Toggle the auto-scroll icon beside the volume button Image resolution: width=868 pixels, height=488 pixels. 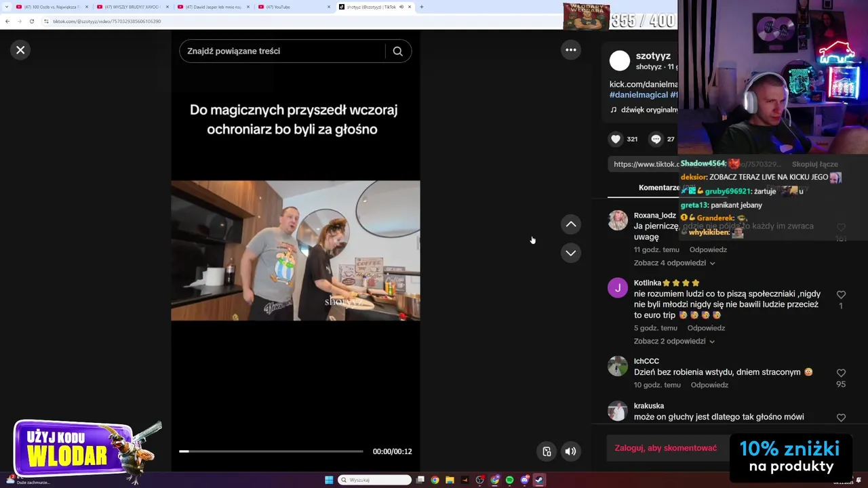pyautogui.click(x=547, y=451)
